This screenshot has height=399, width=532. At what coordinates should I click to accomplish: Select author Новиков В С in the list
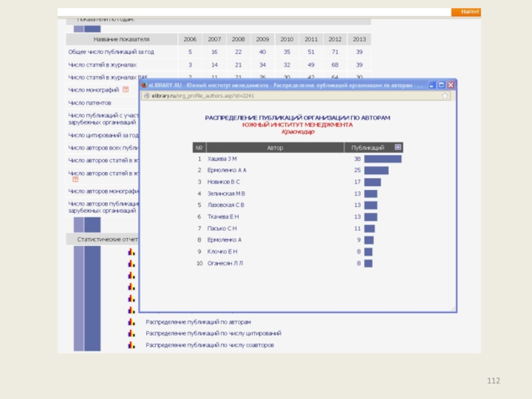pos(223,182)
